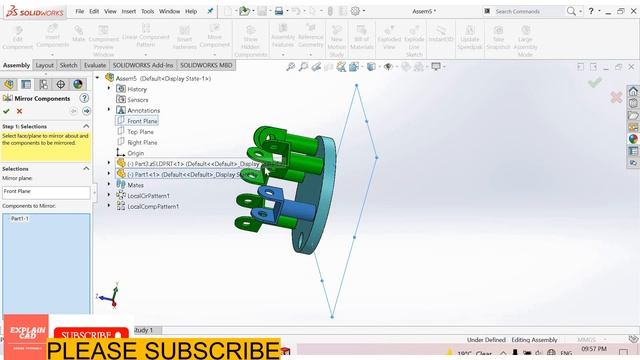
Task: Click the Mate tool in ribbon
Action: [78, 34]
